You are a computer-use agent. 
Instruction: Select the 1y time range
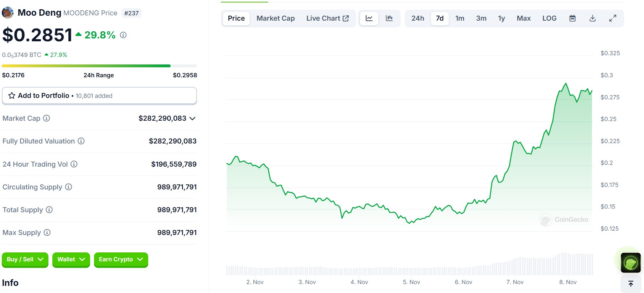(502, 18)
